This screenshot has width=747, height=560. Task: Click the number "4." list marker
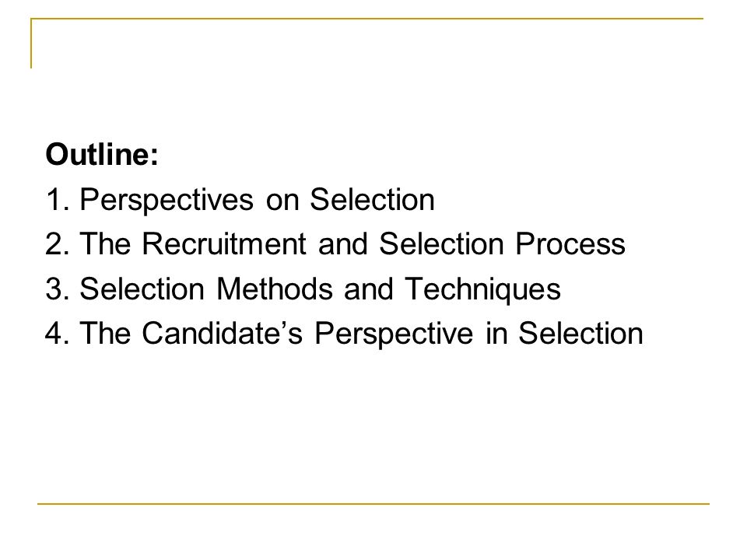[58, 333]
